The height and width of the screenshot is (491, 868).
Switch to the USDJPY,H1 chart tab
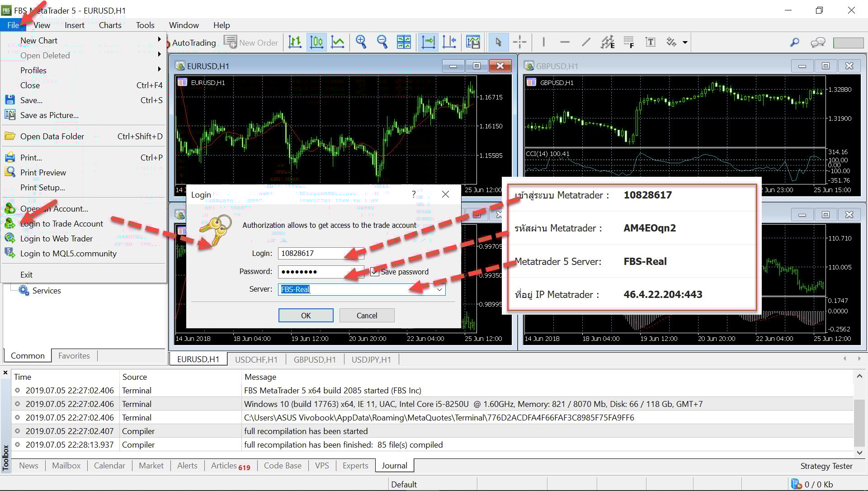click(x=371, y=359)
